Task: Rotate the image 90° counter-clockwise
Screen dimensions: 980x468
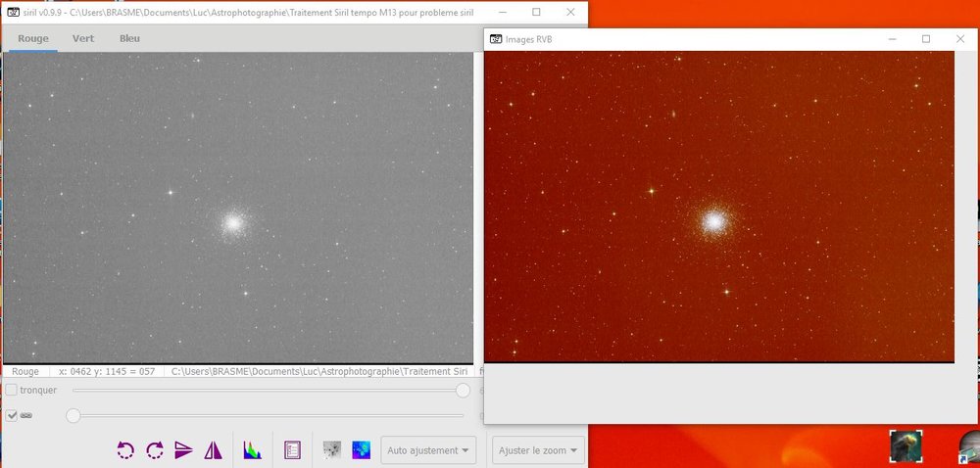Action: click(x=125, y=450)
